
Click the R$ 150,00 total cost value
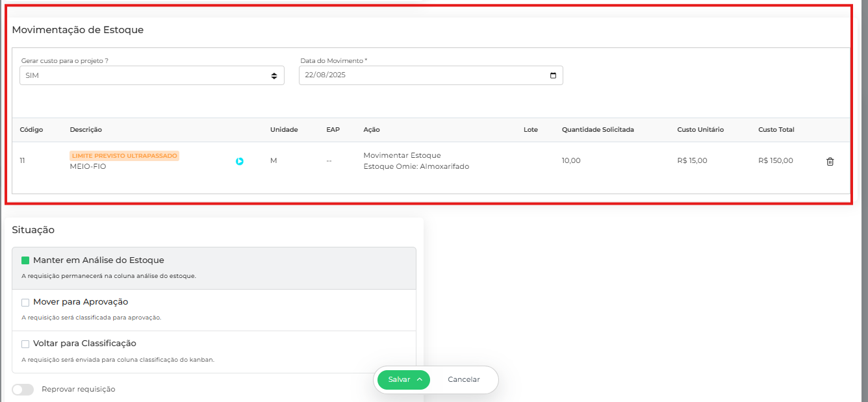775,161
